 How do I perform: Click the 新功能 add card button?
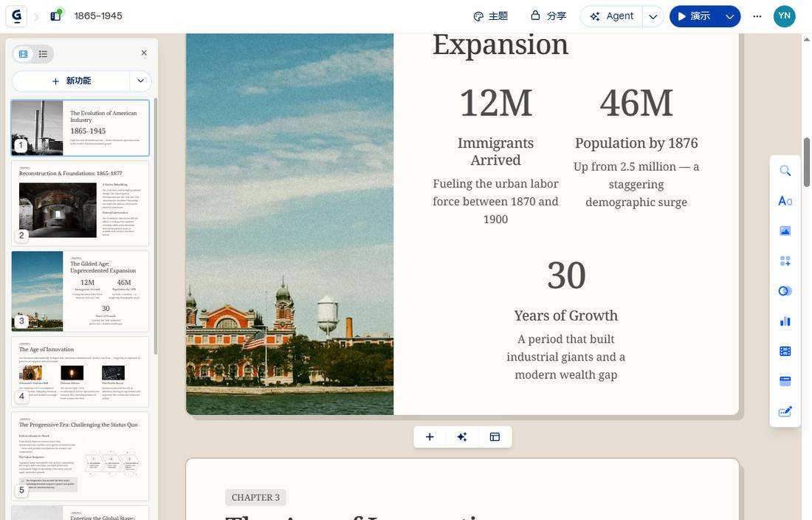click(x=71, y=81)
